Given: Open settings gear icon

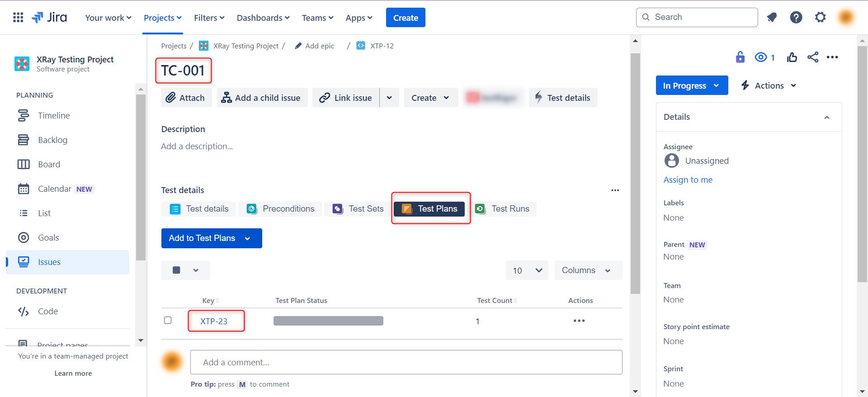Looking at the screenshot, I should tap(820, 18).
